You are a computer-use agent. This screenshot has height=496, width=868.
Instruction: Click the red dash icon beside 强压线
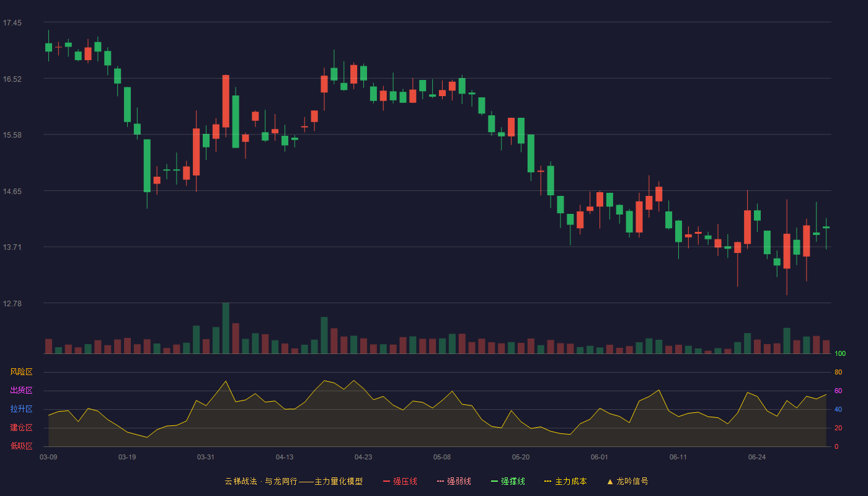386,481
